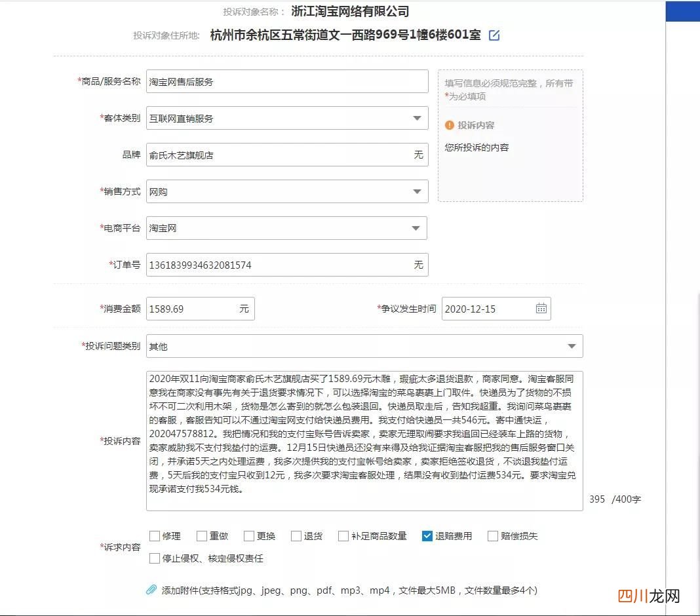The image size is (700, 616).
Task: Click inside the 投诉内容 text area
Action: point(364,440)
